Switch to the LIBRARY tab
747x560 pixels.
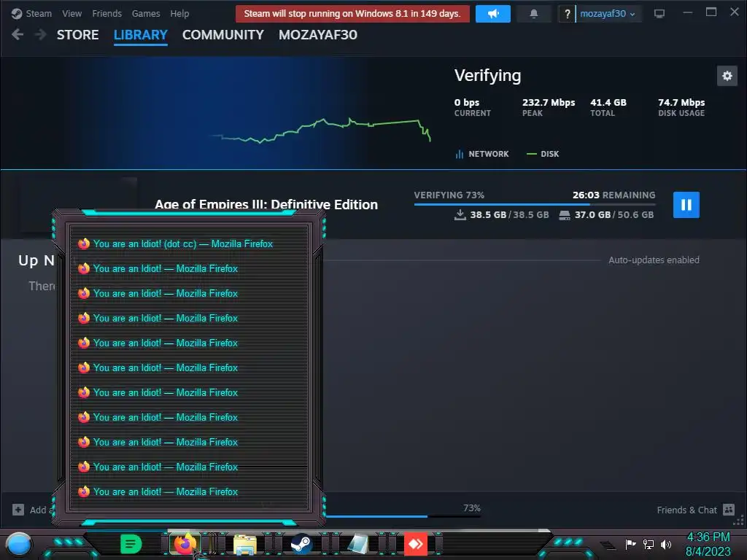pos(141,35)
